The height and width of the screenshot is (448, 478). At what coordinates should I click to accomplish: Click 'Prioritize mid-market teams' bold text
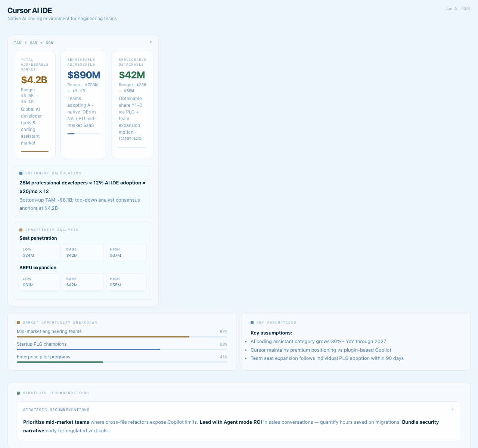pyautogui.click(x=56, y=422)
